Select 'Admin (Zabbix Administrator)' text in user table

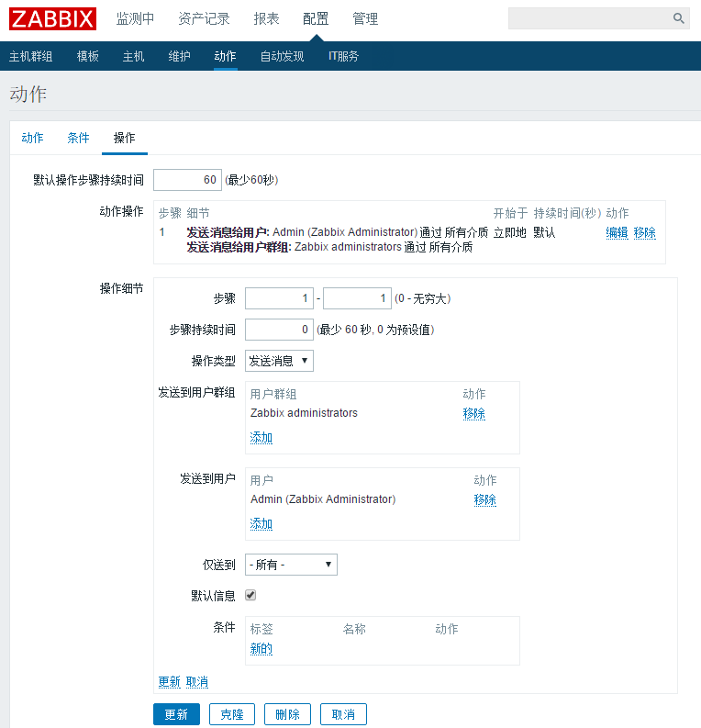pos(323,499)
